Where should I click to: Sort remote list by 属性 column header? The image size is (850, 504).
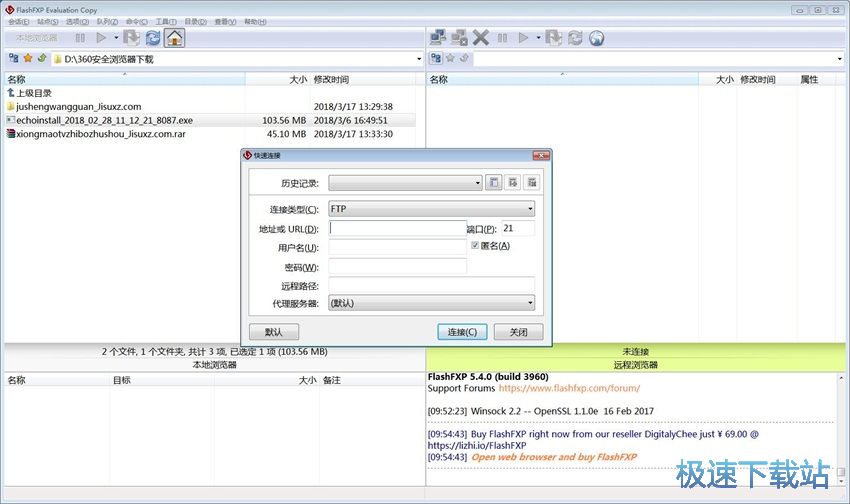(x=816, y=79)
